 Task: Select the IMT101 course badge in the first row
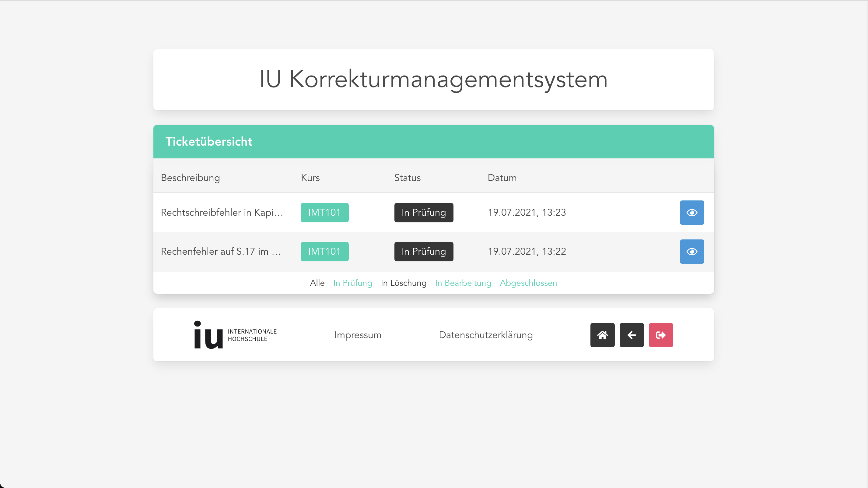(324, 212)
